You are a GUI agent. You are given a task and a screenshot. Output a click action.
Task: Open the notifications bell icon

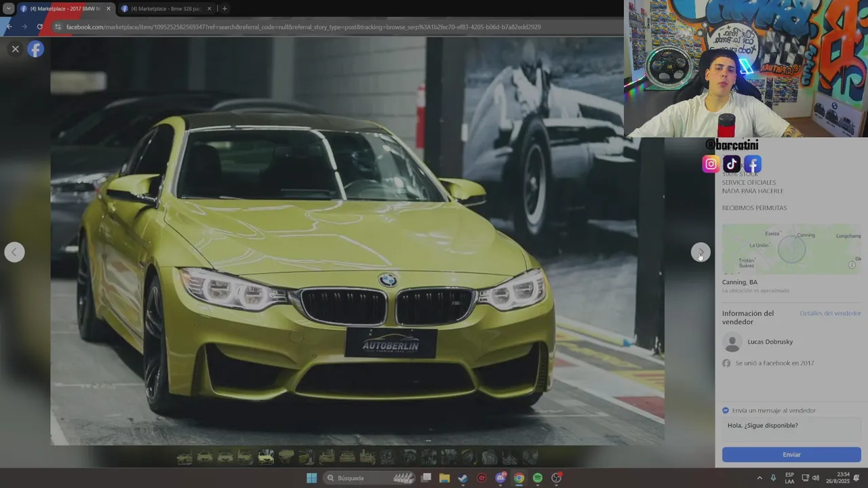point(856,478)
